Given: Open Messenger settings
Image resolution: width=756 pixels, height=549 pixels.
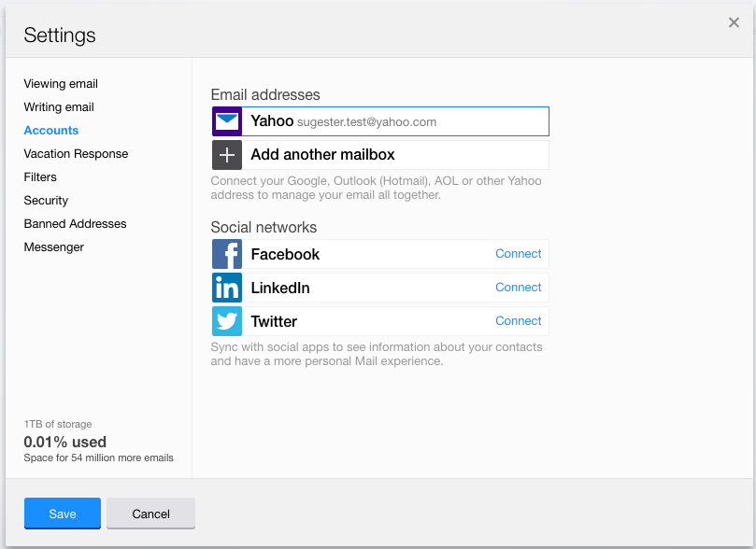Looking at the screenshot, I should tap(54, 247).
